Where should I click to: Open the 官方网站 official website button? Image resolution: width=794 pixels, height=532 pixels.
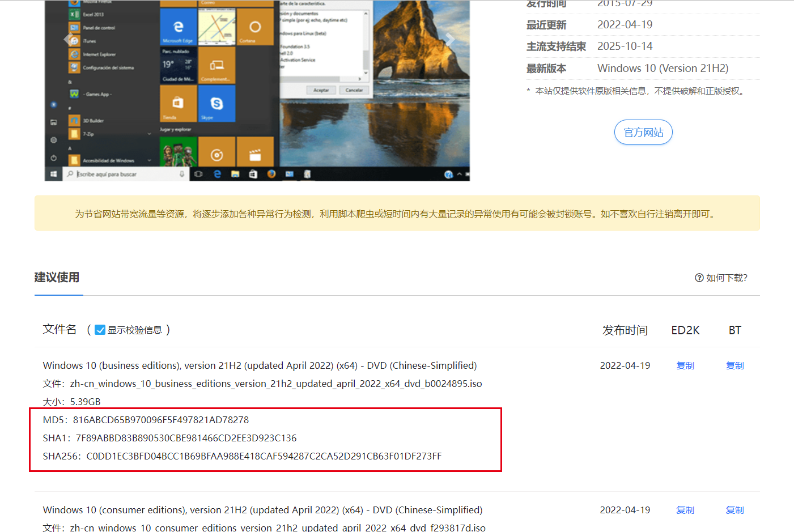pyautogui.click(x=643, y=132)
